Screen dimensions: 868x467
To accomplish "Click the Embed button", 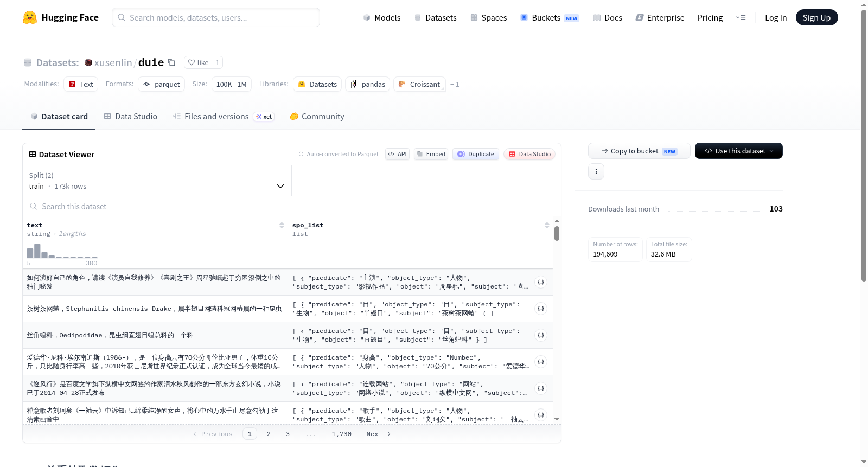I will 431,154.
